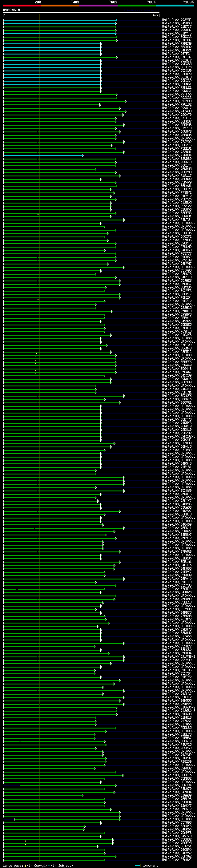Image resolution: width=197 pixels, height=868 pixels.
Task: Select label UniRef100_A8N2Q4
Action: click(x=177, y=297)
